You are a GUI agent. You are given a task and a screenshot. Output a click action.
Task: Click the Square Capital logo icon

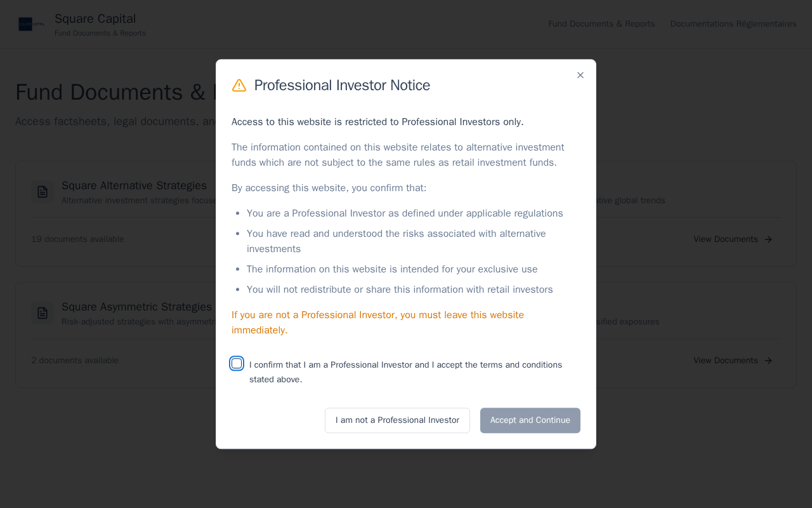31,24
